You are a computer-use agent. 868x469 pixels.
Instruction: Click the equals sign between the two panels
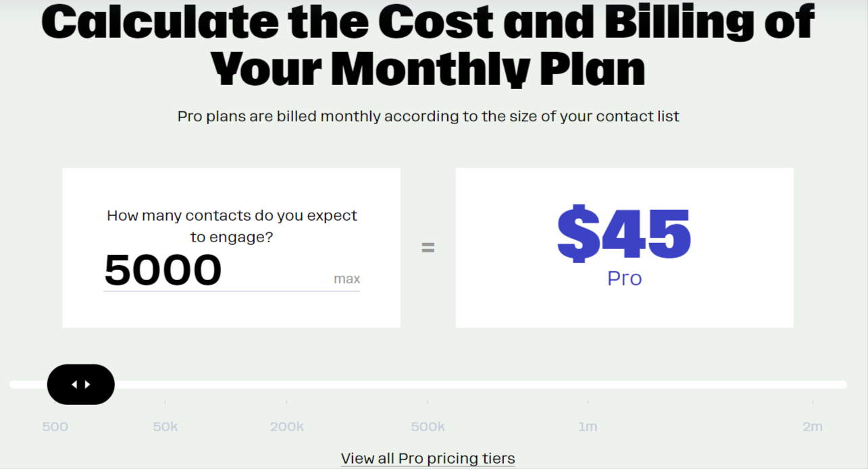[x=428, y=247]
